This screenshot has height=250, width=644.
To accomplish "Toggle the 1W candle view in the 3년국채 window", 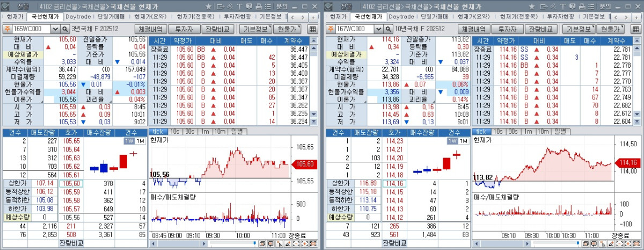I will 129,141.
